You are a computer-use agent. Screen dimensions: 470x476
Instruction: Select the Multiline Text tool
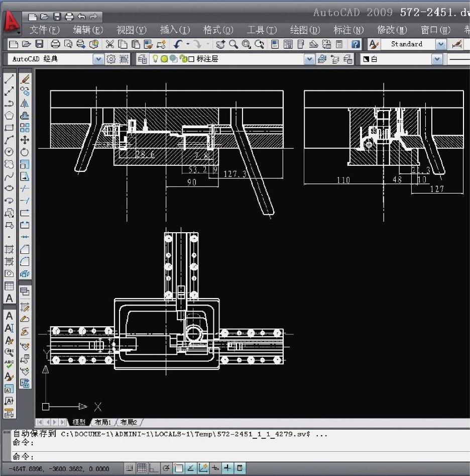[x=9, y=299]
